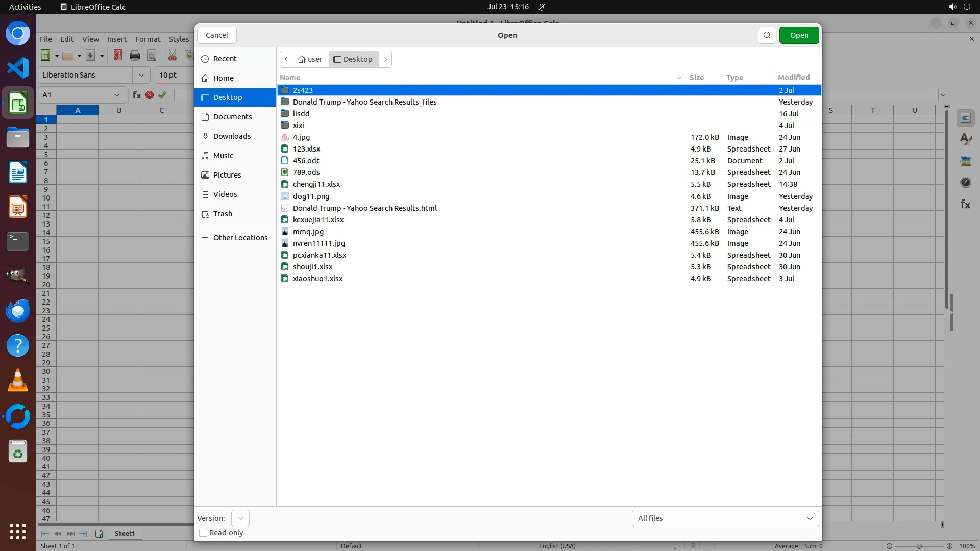Click the Cut scissors icon in toolbar

pos(173,56)
